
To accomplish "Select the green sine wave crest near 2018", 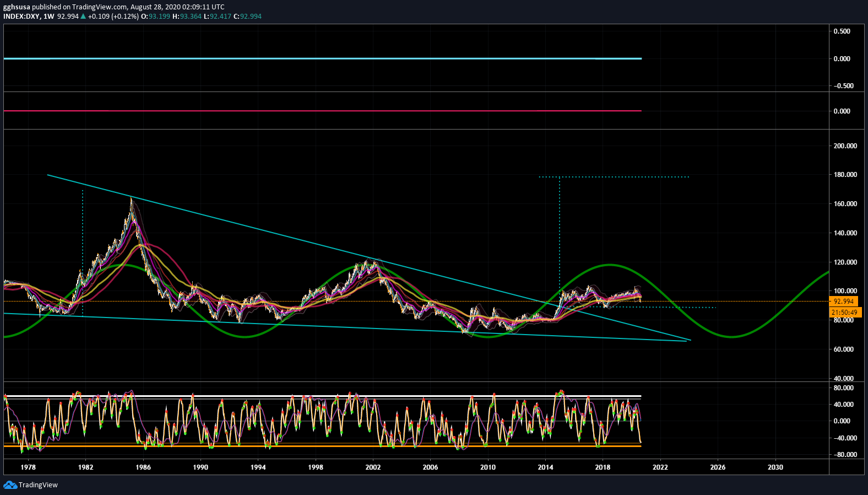I will pyautogui.click(x=609, y=265).
